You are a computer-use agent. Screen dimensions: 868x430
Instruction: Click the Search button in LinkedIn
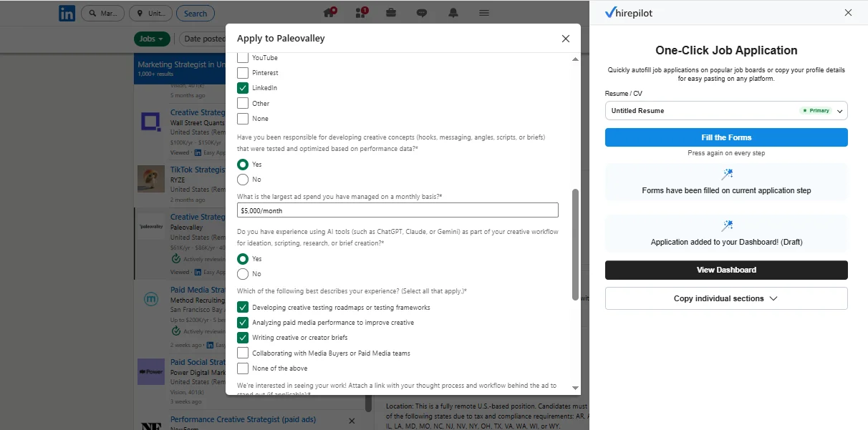(196, 14)
